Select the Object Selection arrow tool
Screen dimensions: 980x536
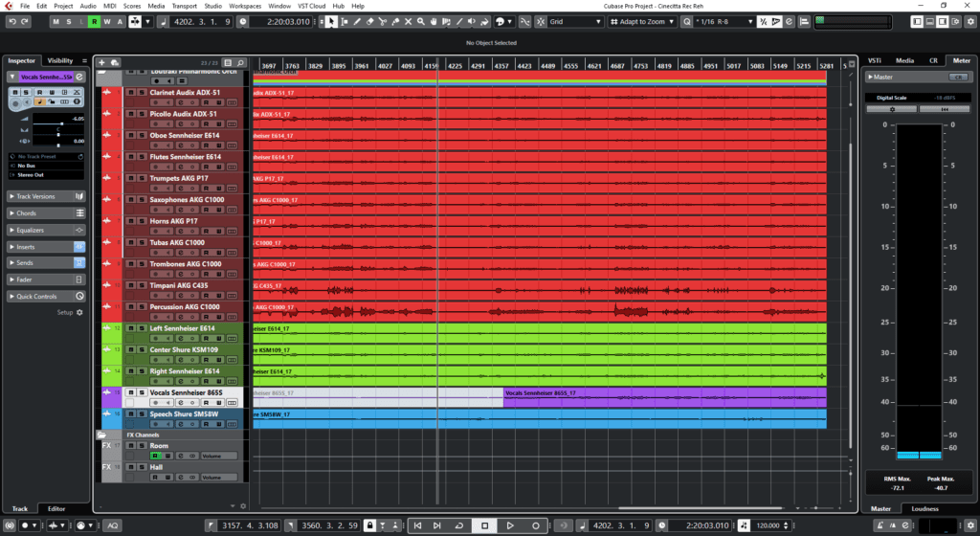pos(331,21)
